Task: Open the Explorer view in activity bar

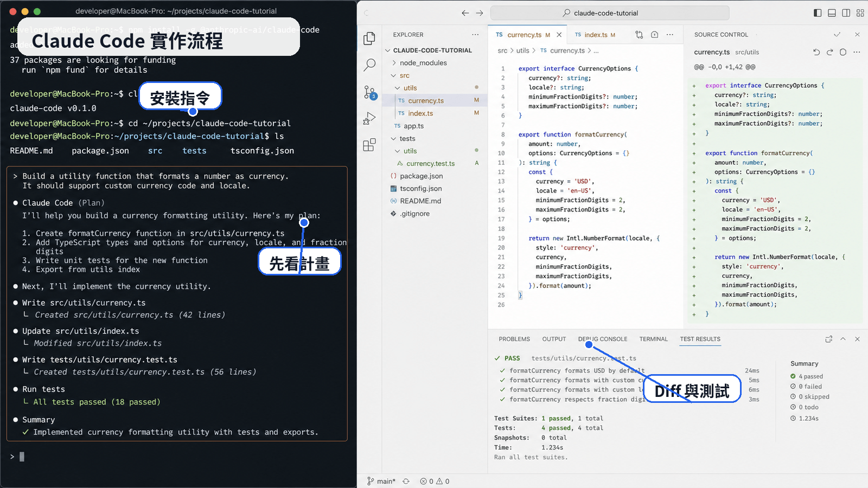Action: click(369, 38)
